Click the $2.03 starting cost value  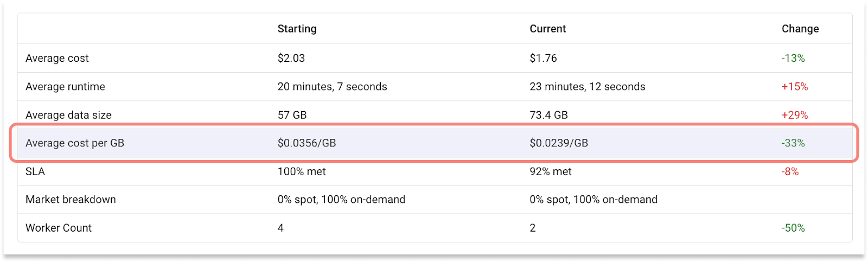coord(291,58)
